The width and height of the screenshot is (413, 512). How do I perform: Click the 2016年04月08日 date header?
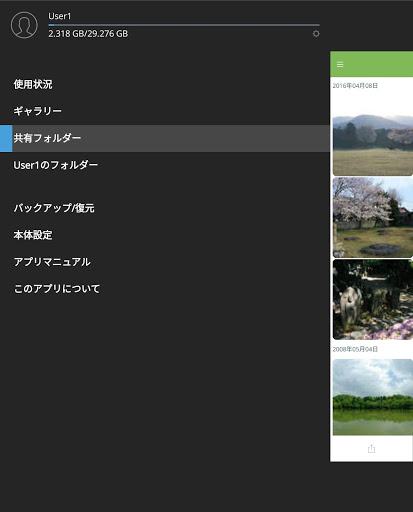[x=355, y=86]
